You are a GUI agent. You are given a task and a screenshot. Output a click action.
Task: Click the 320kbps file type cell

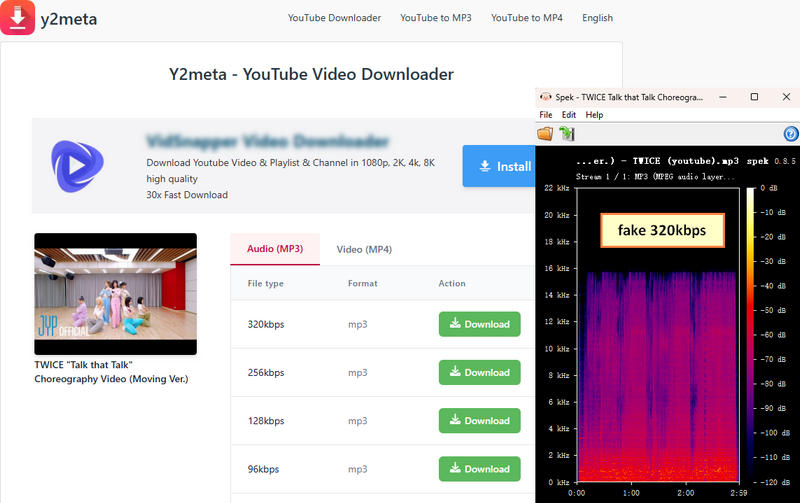(266, 324)
